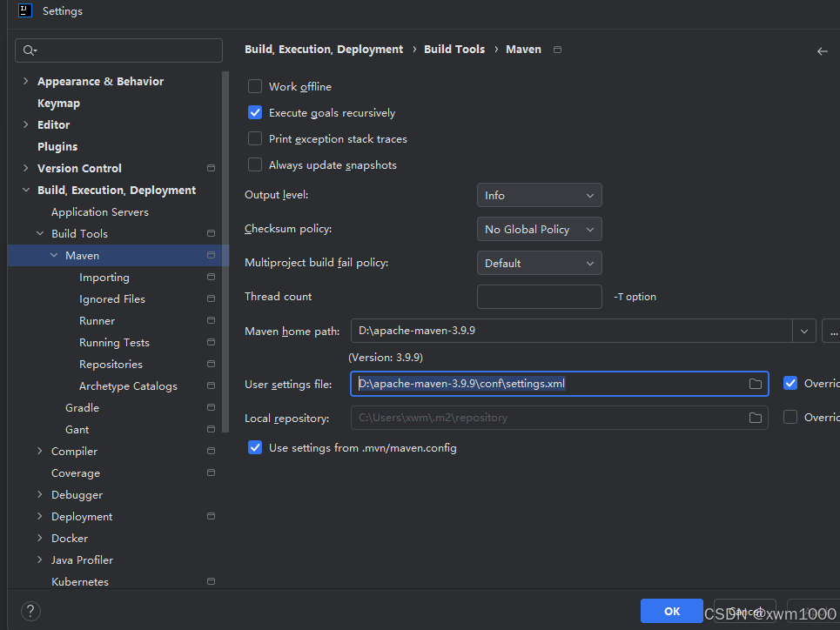The image size is (840, 630).
Task: Click the page icon next to Maven breadcrumb
Action: click(556, 50)
